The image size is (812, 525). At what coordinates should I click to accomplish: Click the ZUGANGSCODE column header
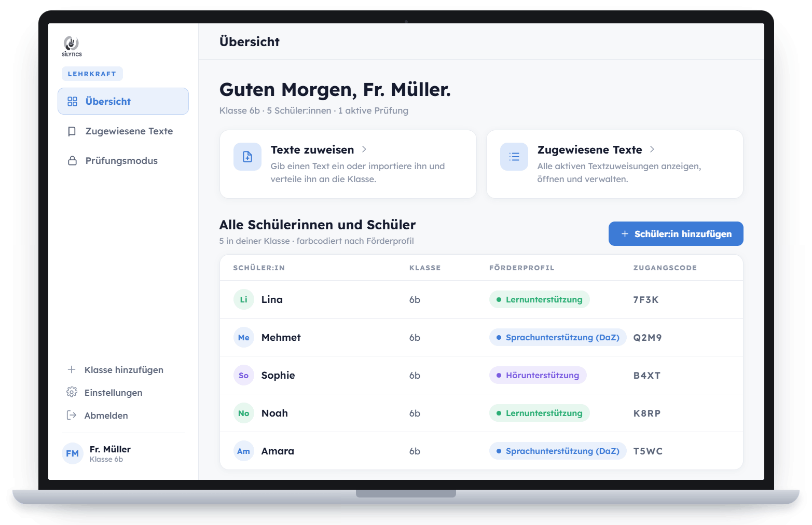(x=665, y=268)
